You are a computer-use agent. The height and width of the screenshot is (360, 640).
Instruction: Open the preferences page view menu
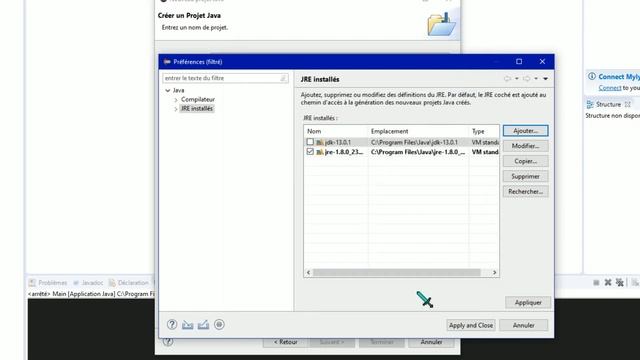(545, 78)
